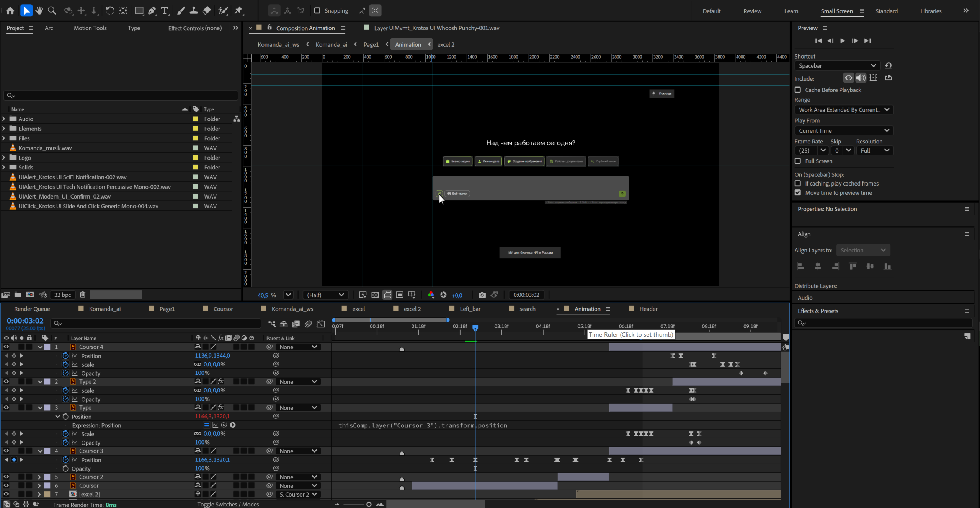
Task: Select the Puppet Pin tool
Action: pos(238,11)
